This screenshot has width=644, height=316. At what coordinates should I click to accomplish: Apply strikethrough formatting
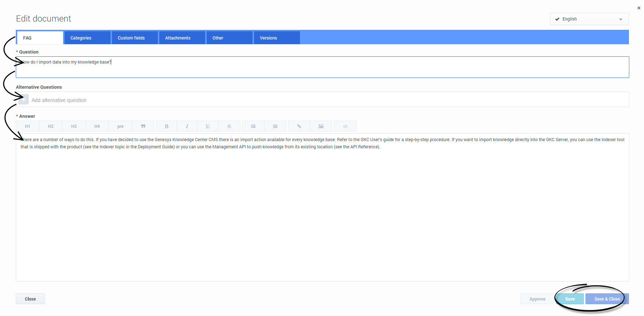tap(229, 126)
